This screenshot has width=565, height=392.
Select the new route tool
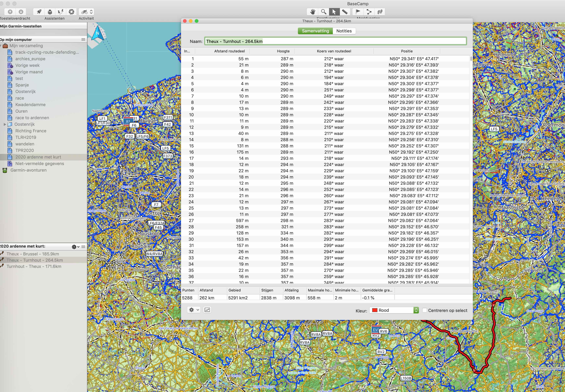pyautogui.click(x=369, y=11)
